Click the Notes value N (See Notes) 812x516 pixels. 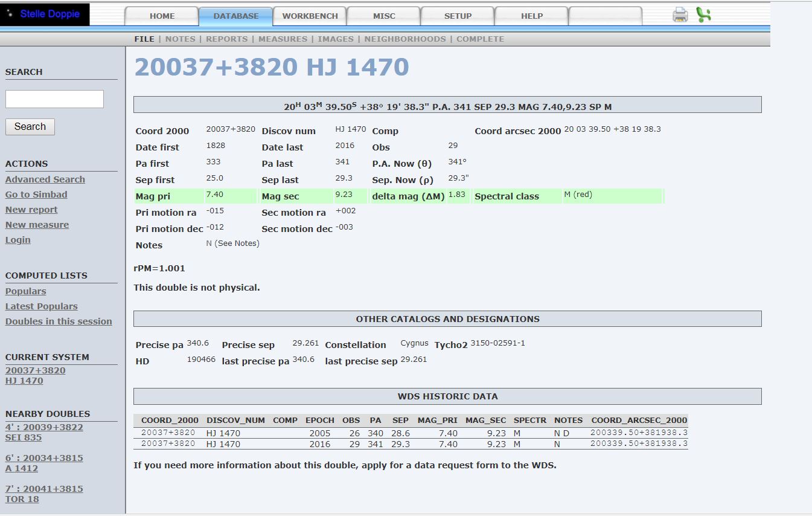[x=233, y=243]
